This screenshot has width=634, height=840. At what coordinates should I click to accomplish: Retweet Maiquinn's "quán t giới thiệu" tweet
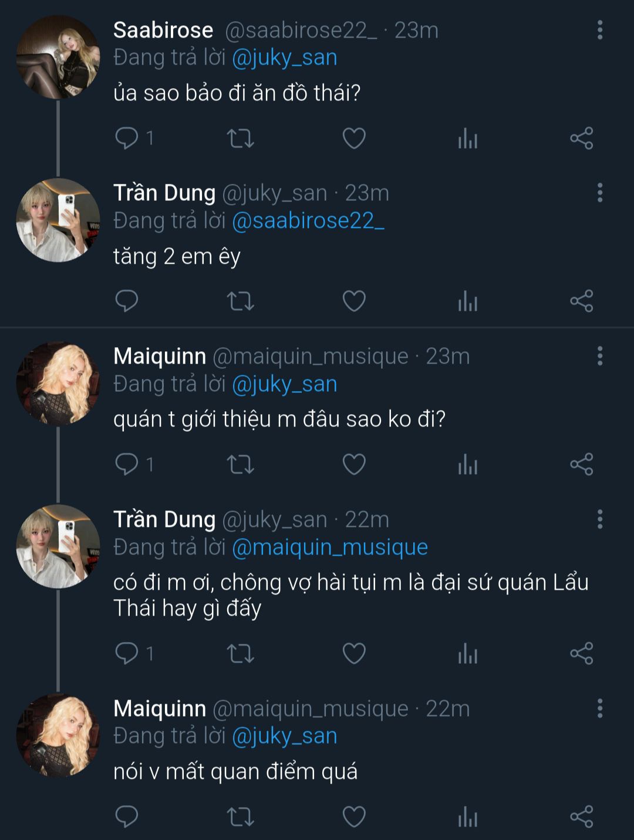pyautogui.click(x=240, y=465)
